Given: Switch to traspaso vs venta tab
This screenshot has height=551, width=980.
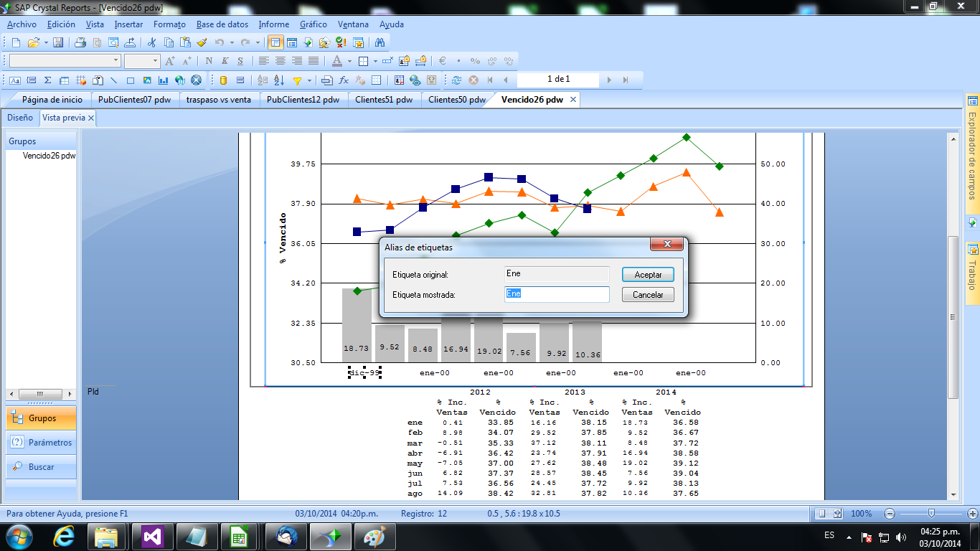Looking at the screenshot, I should [219, 100].
